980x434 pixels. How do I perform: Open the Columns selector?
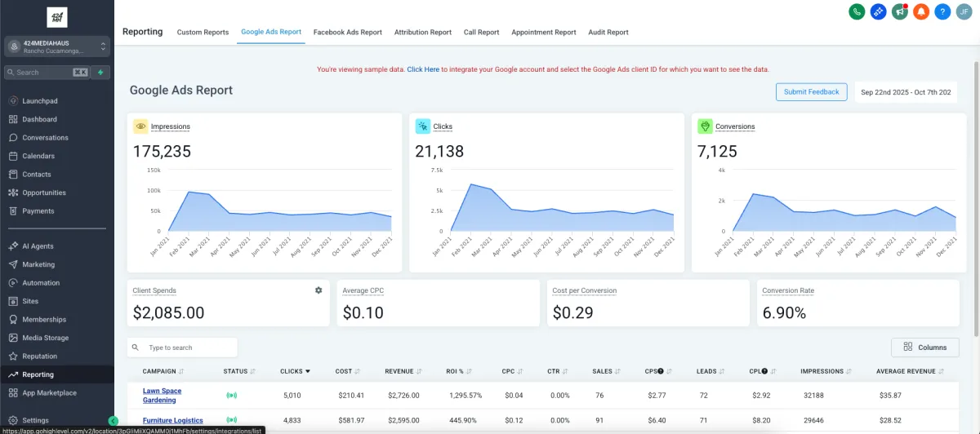[x=925, y=348]
